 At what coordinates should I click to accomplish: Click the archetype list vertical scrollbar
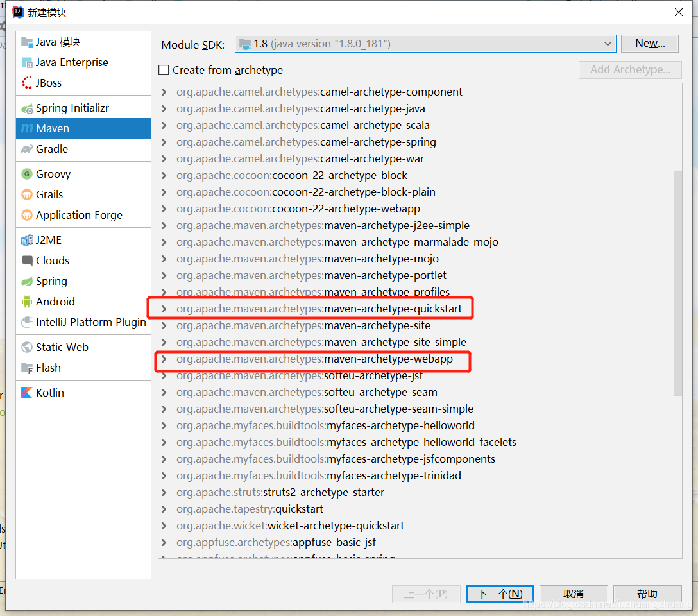pos(677,282)
